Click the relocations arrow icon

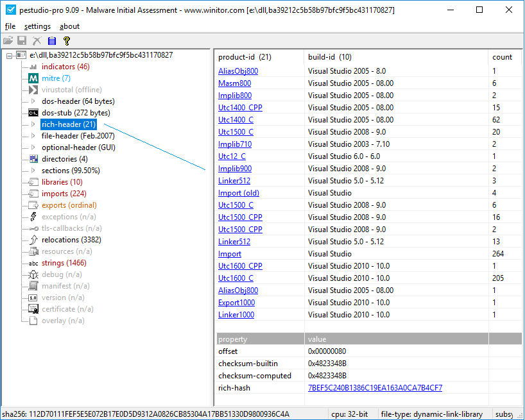pyautogui.click(x=33, y=240)
